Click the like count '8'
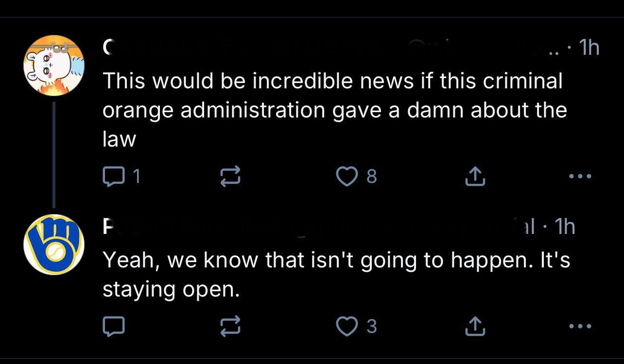This screenshot has height=364, width=624. (371, 177)
